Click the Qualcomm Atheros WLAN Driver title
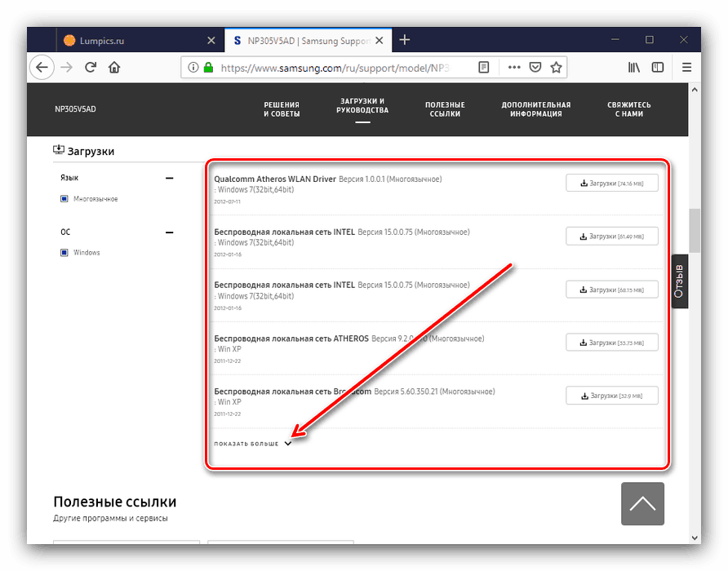This screenshot has height=571, width=728. (x=275, y=179)
